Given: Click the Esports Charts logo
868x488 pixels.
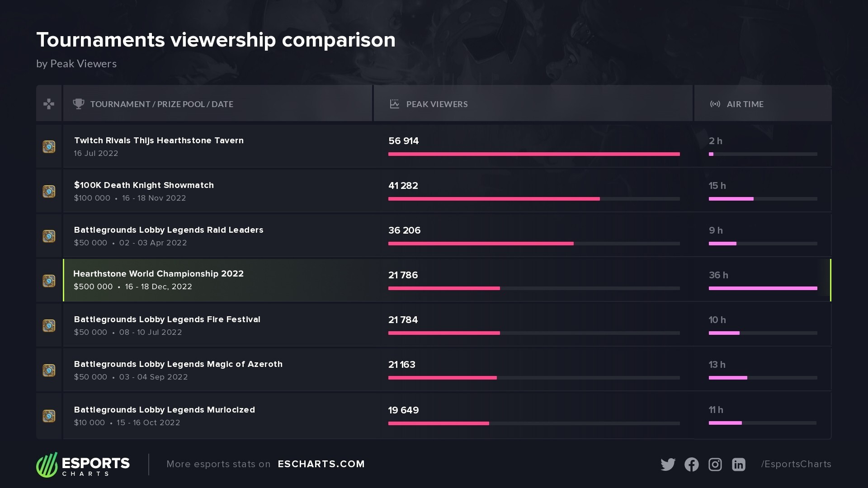Looking at the screenshot, I should click(x=83, y=465).
